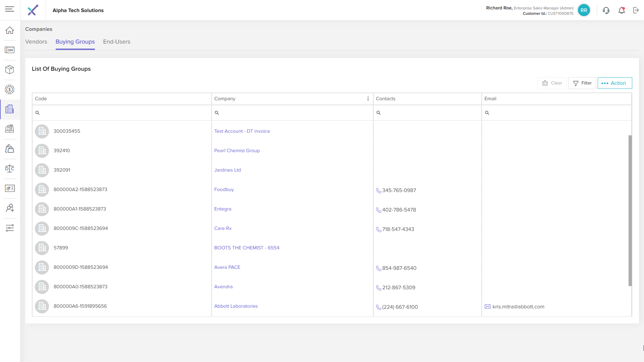Click the dollar coin sidebar icon
Viewport: 644px width, 362px height.
click(10, 89)
